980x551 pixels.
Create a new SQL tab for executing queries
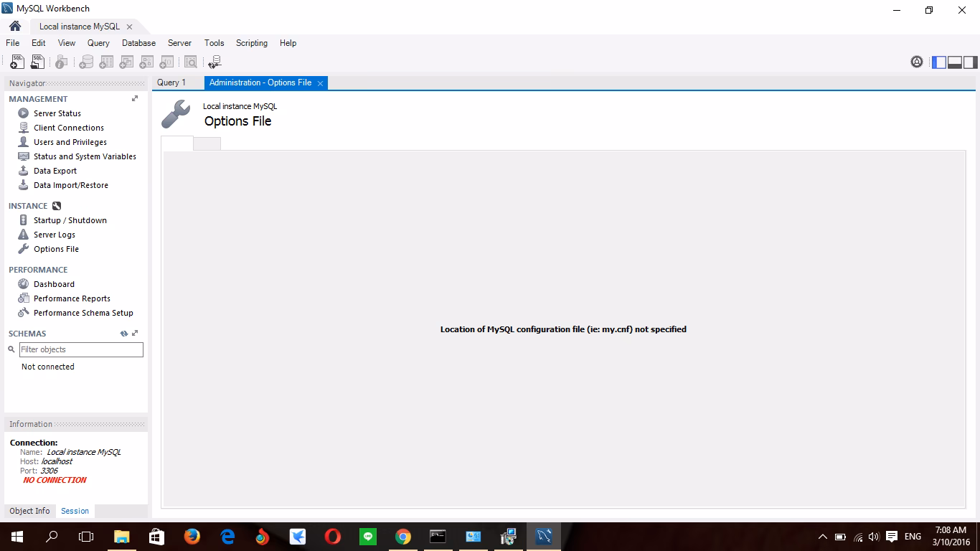(x=17, y=62)
